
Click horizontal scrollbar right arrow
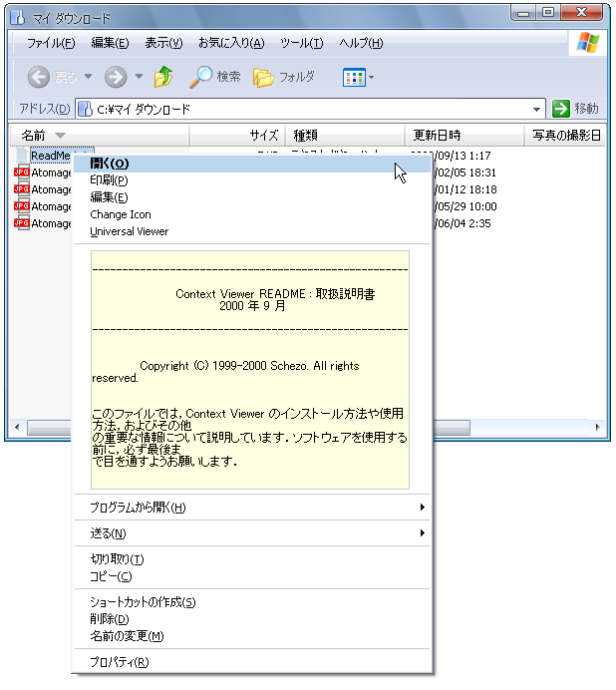click(x=598, y=427)
